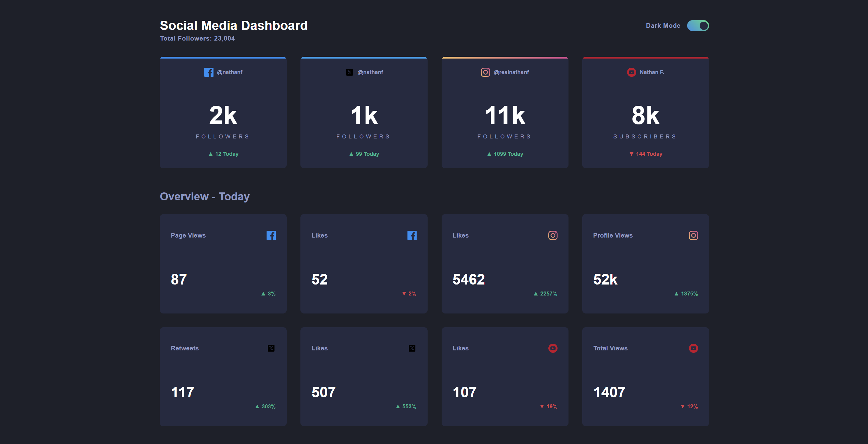The image size is (868, 444).
Task: Click the Dark Mode label
Action: coord(663,26)
